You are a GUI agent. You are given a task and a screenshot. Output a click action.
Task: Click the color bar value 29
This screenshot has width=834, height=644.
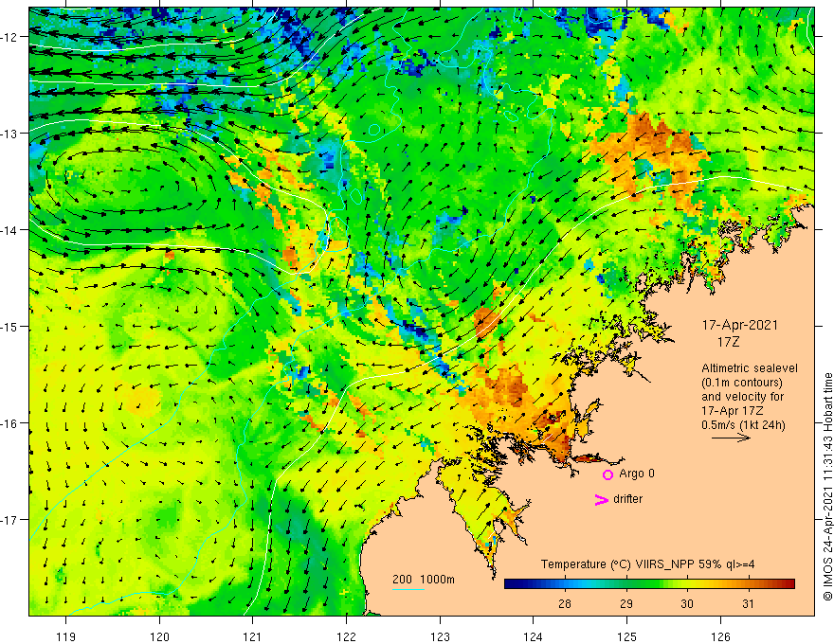coord(626,603)
